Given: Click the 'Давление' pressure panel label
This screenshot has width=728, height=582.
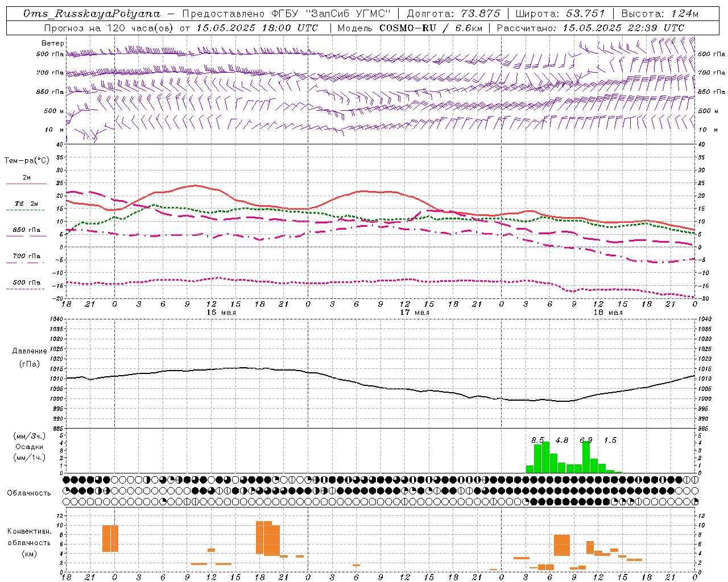Looking at the screenshot, I should click(x=30, y=351).
